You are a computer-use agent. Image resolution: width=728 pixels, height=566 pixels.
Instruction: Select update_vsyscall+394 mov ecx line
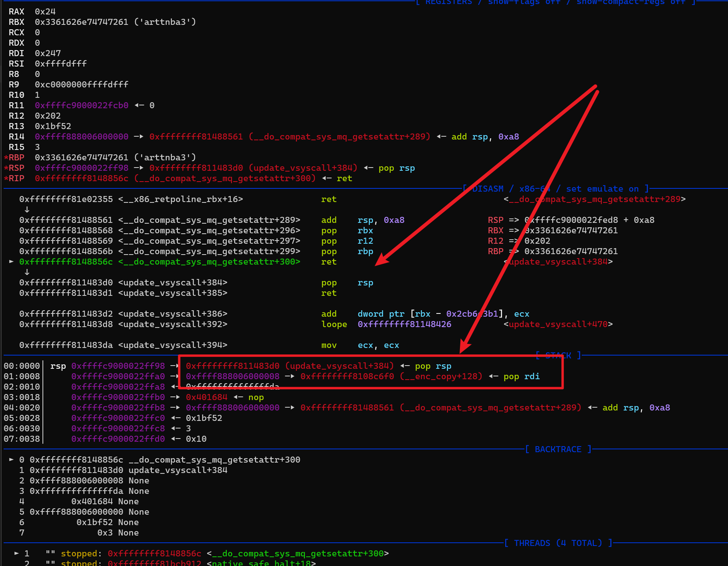pyautogui.click(x=209, y=345)
